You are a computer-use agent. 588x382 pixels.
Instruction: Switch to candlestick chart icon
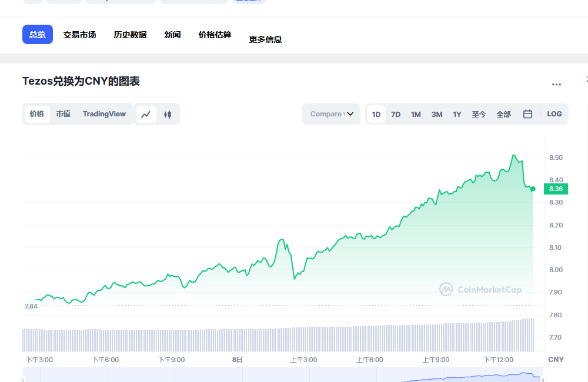(x=168, y=115)
